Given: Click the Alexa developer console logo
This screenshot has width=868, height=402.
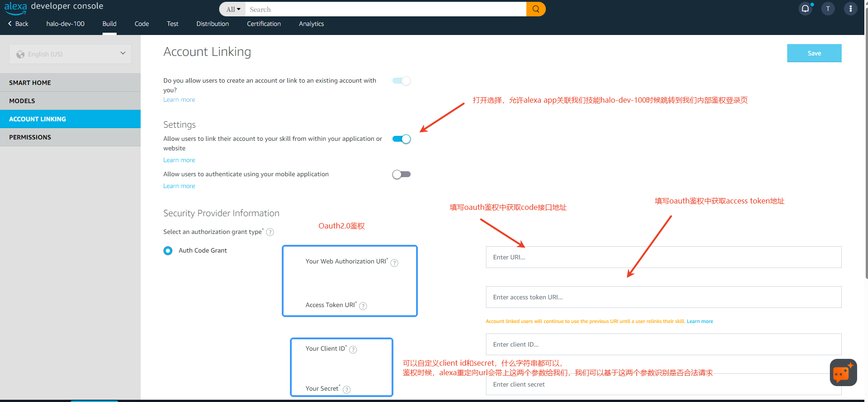Looking at the screenshot, I should 54,7.
